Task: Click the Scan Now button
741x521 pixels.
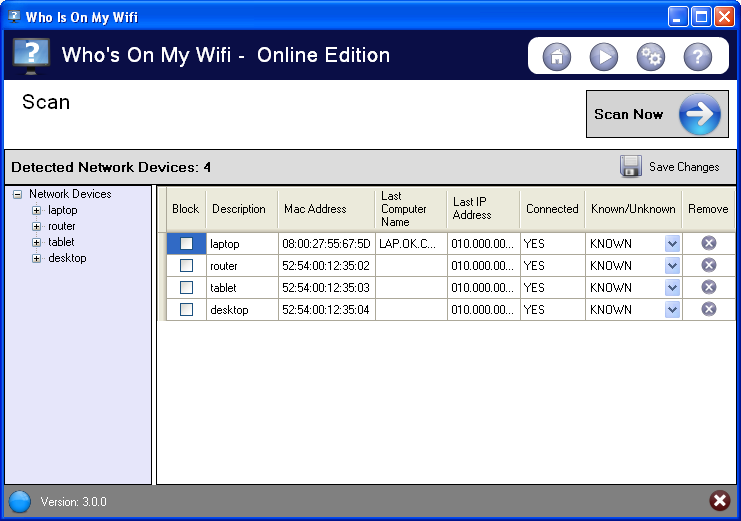Action: (657, 114)
